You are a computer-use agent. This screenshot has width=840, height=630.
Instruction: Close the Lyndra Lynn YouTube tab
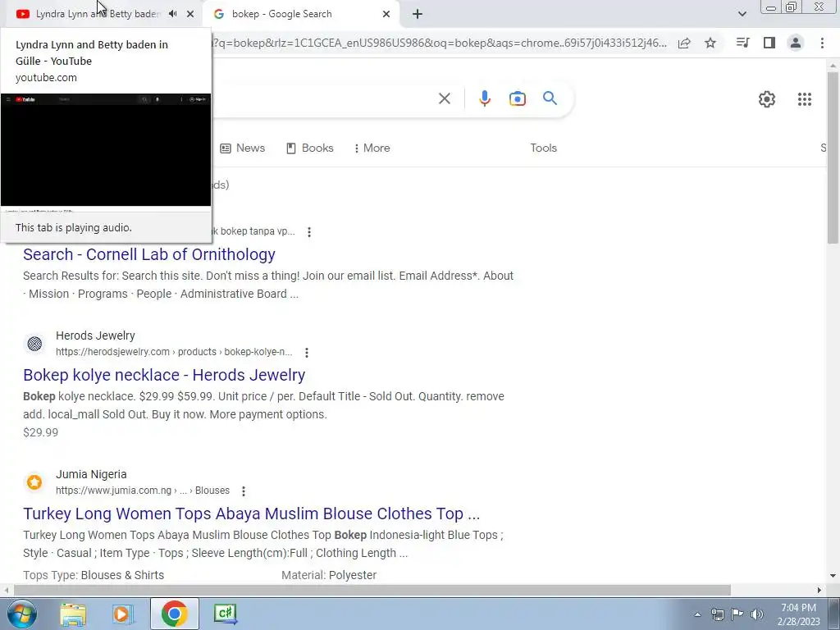click(x=190, y=14)
